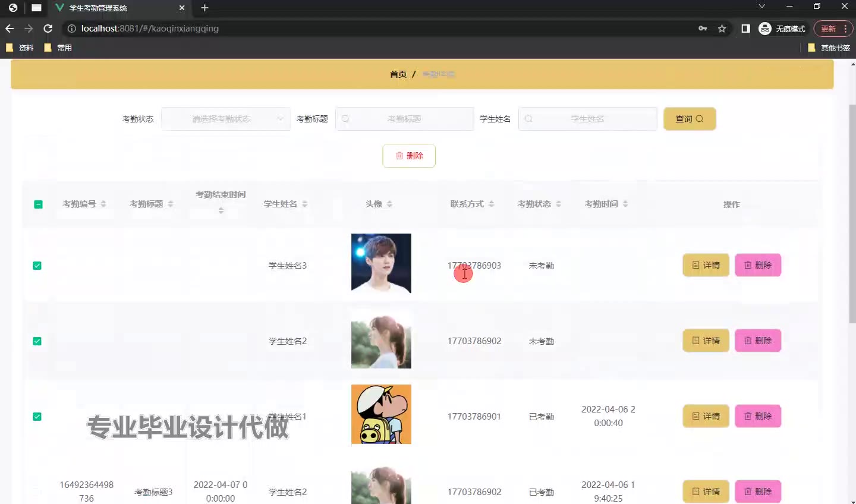The width and height of the screenshot is (856, 504).
Task: View 详情 for 学生姓名3
Action: [706, 265]
